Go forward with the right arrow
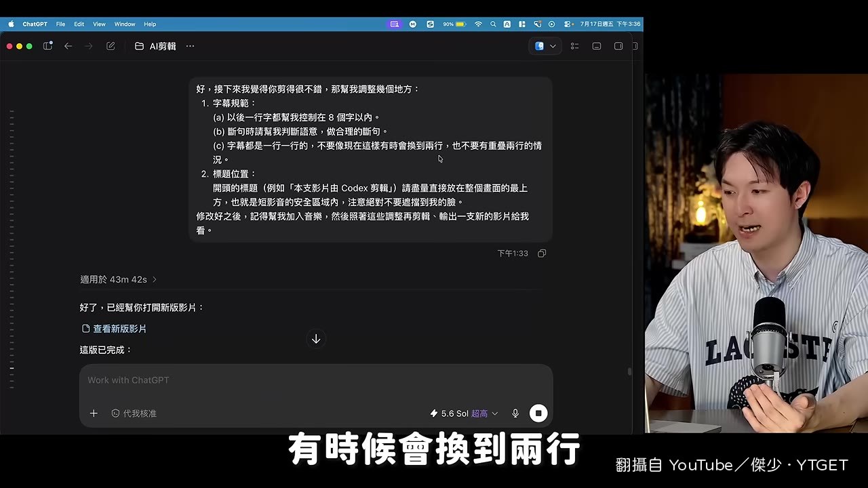Screen dimensions: 868x488 (89, 46)
